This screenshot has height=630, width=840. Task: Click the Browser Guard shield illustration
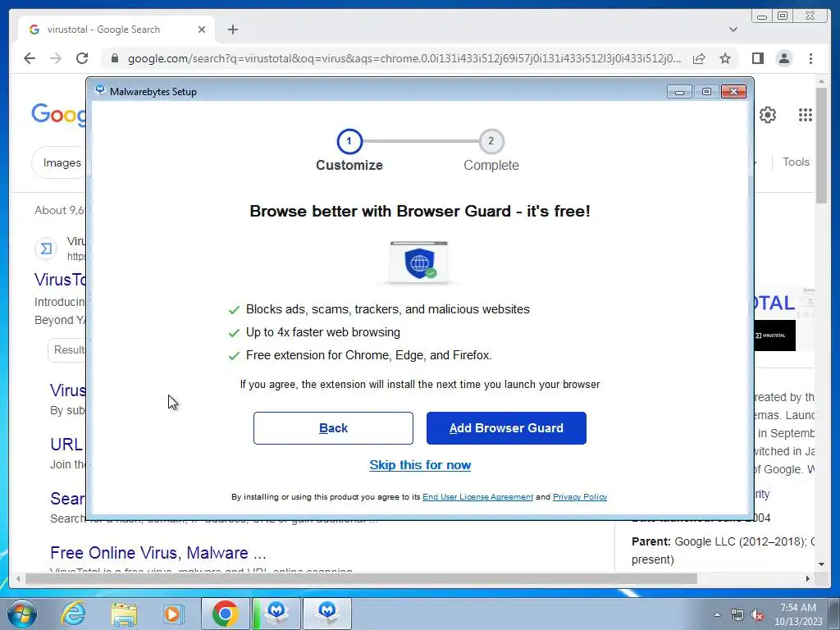click(x=419, y=262)
